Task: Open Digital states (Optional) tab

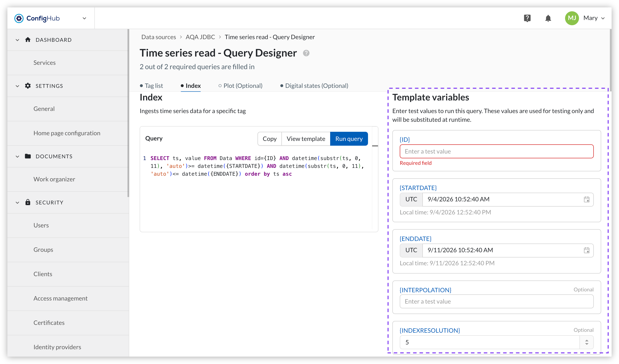Action: click(314, 86)
